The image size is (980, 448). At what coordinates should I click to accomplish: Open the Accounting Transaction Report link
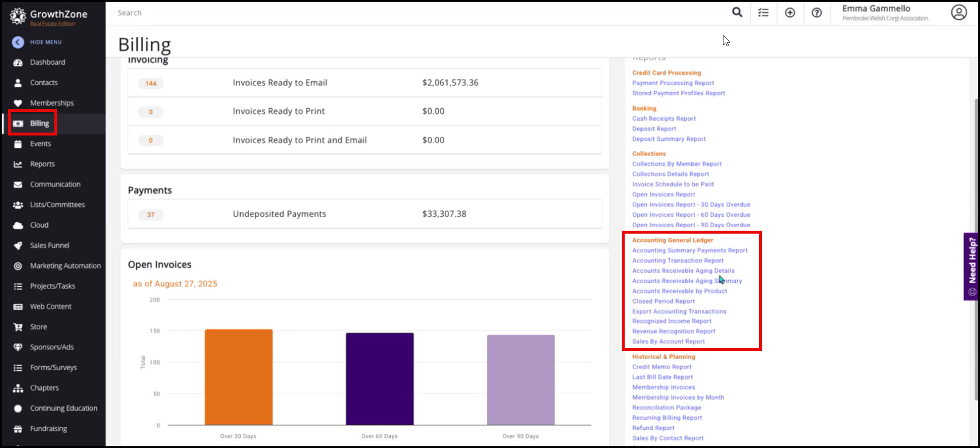coord(677,261)
